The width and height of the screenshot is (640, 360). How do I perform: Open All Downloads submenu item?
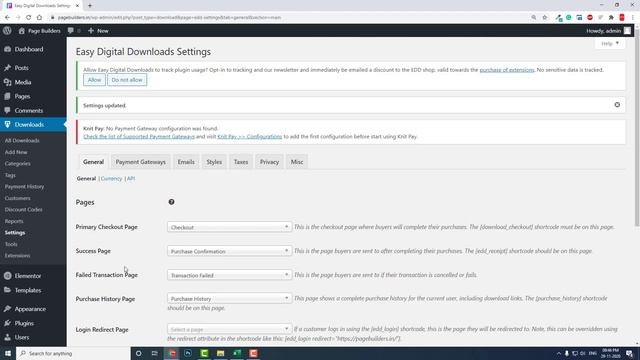tap(22, 140)
